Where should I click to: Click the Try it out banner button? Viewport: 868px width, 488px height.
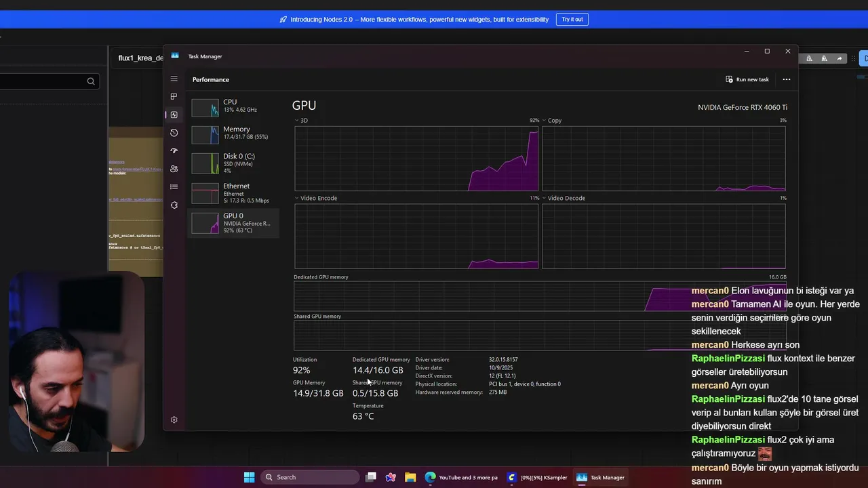572,19
